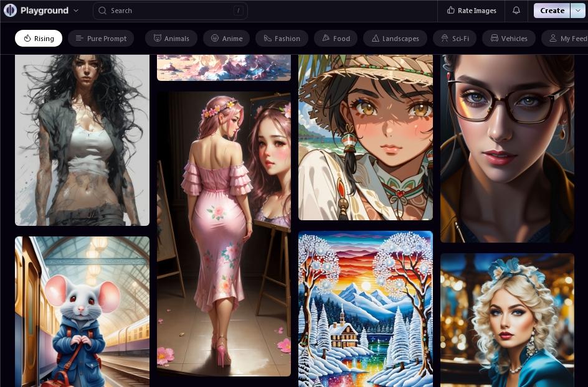
Task: Click the Food pizza icon
Action: coord(326,39)
